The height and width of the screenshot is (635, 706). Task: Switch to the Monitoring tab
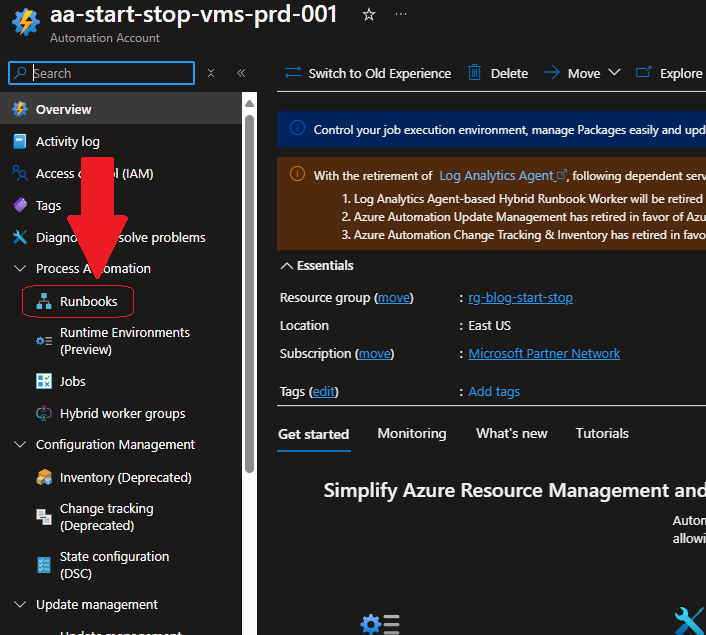coord(411,433)
